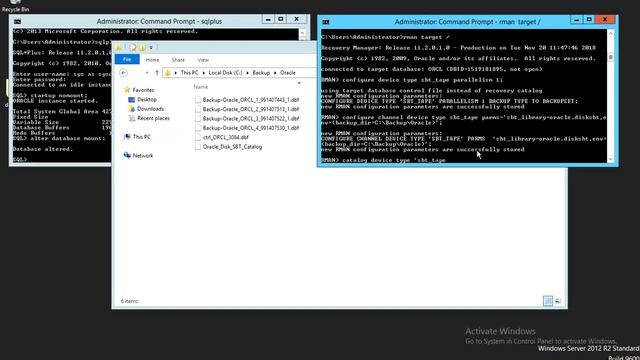Click Network icon in navigation pane
Viewport: 640px width, 360px height.
coord(127,156)
